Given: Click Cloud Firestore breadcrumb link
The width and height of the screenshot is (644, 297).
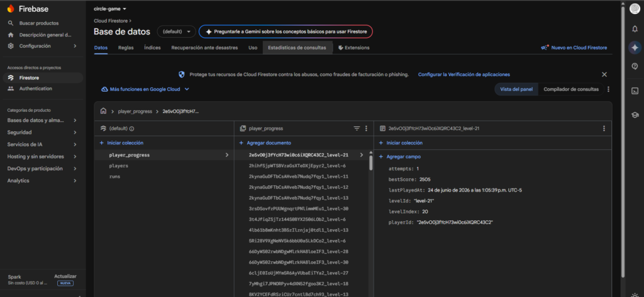Looking at the screenshot, I should (x=111, y=20).
